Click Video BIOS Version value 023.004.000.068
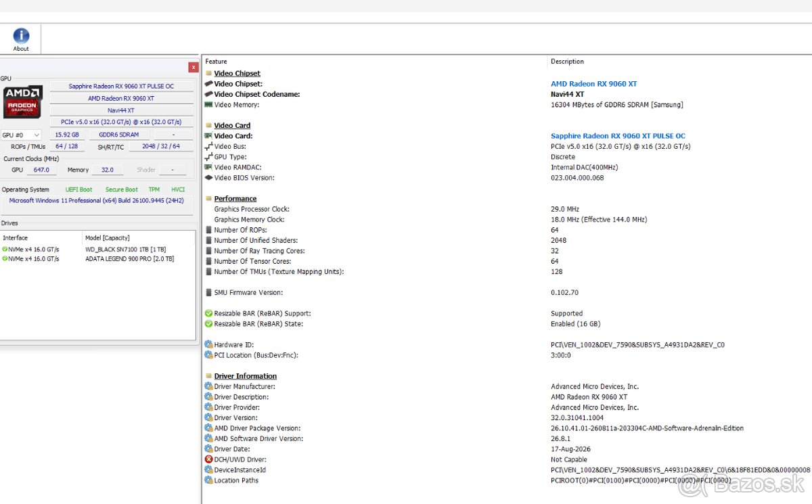Viewport: 812px width, 504px height. 577,178
